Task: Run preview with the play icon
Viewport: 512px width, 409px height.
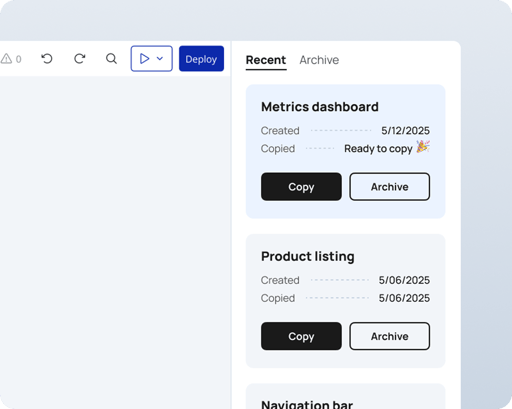Action: [x=144, y=59]
